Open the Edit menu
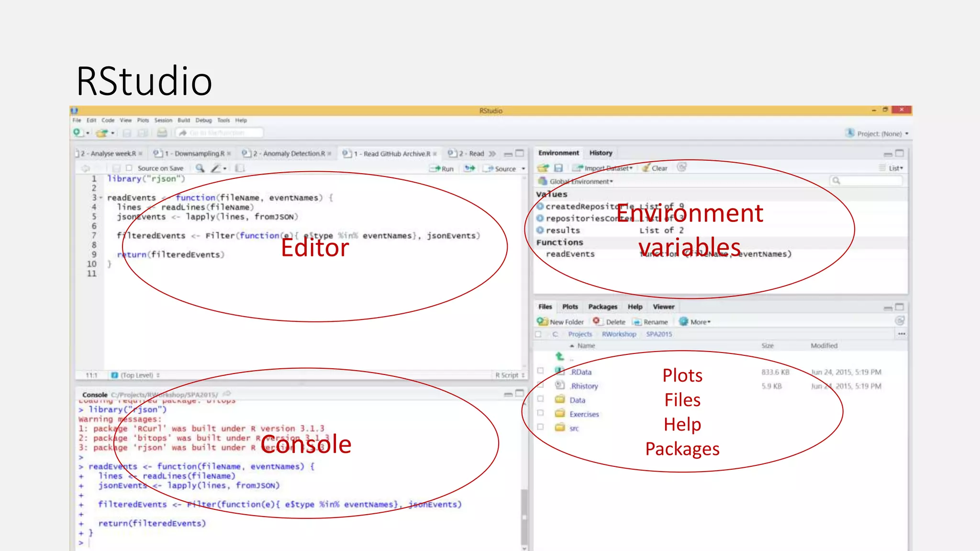This screenshot has width=980, height=551. pos(91,120)
